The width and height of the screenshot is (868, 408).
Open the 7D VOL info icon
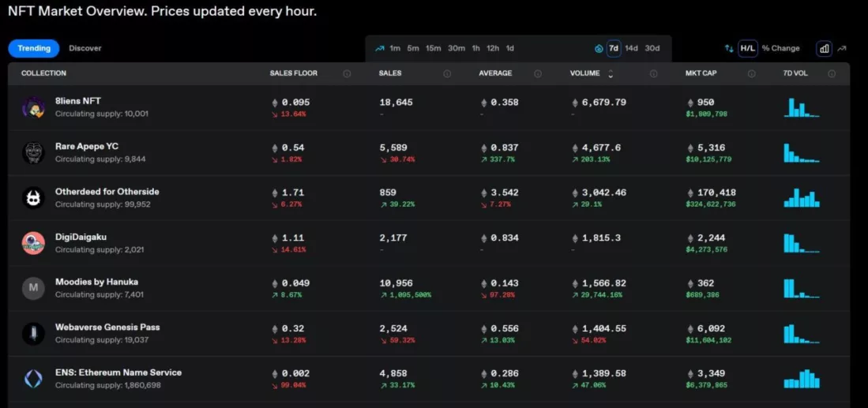click(832, 73)
